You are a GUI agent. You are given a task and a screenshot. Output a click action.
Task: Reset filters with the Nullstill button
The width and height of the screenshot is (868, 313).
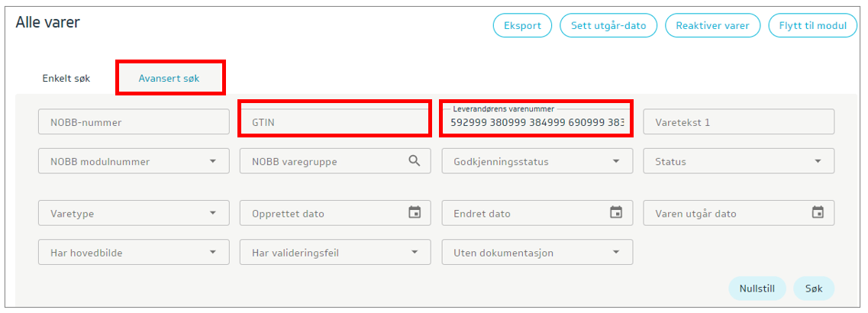tap(757, 289)
